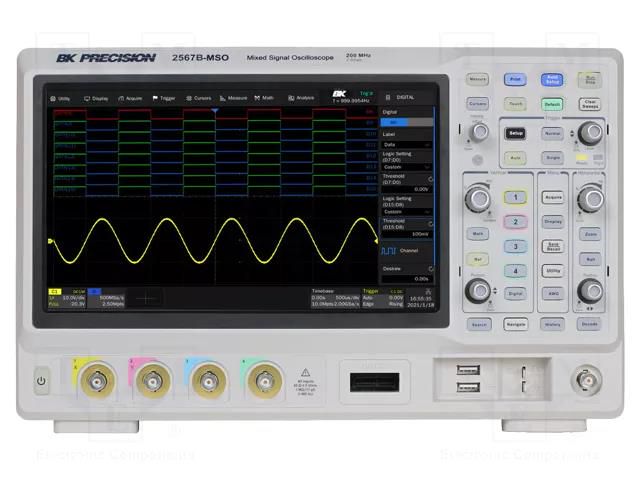Open the Utility menu on screen
Screen dimensions: 640x480
(60, 99)
